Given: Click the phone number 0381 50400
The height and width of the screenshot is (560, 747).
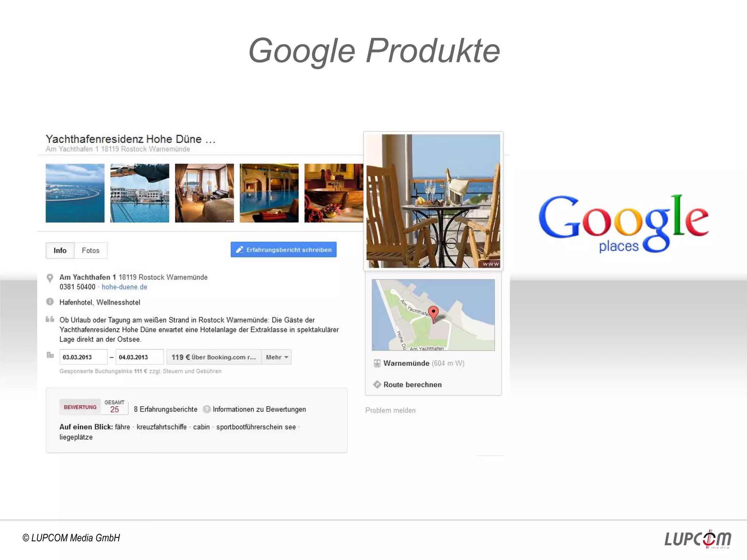Looking at the screenshot, I should (x=77, y=287).
